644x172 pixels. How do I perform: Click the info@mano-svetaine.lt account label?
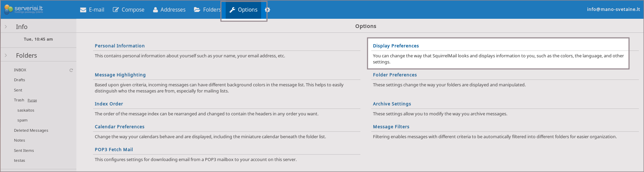(613, 9)
